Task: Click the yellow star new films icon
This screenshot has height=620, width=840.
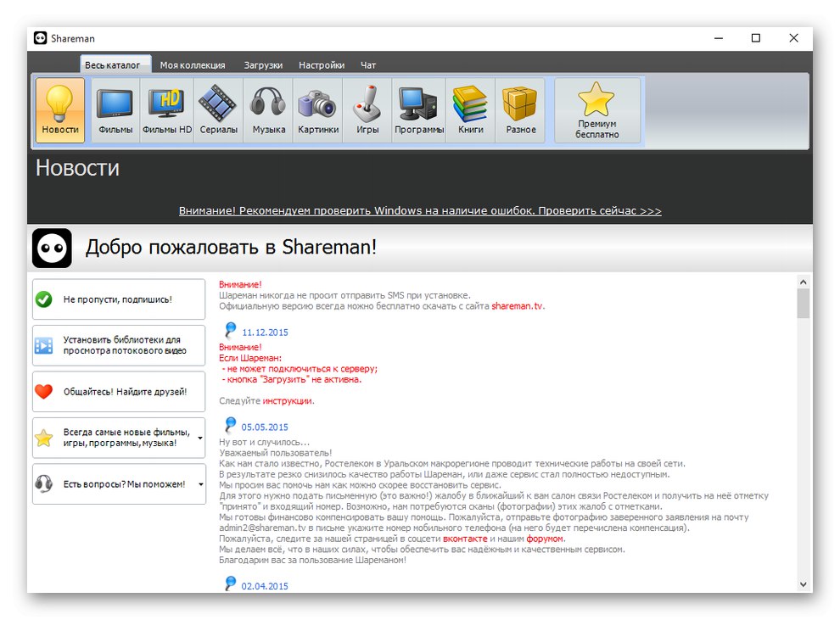Action: (44, 438)
